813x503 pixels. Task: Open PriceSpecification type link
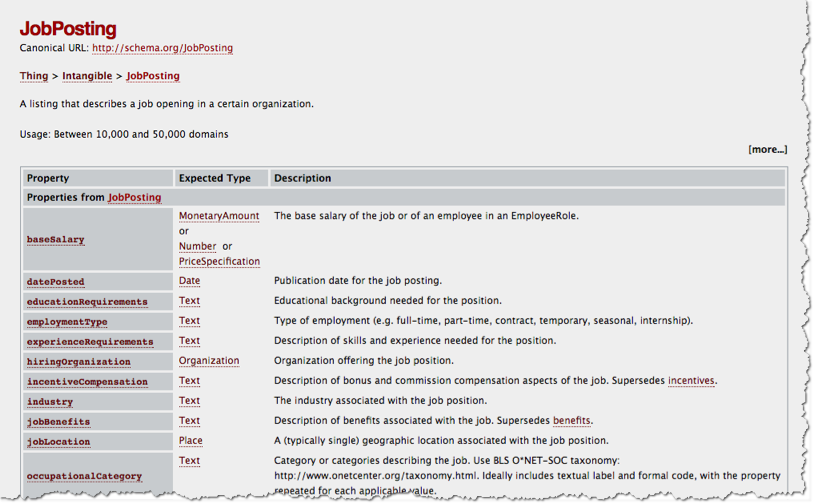219,261
